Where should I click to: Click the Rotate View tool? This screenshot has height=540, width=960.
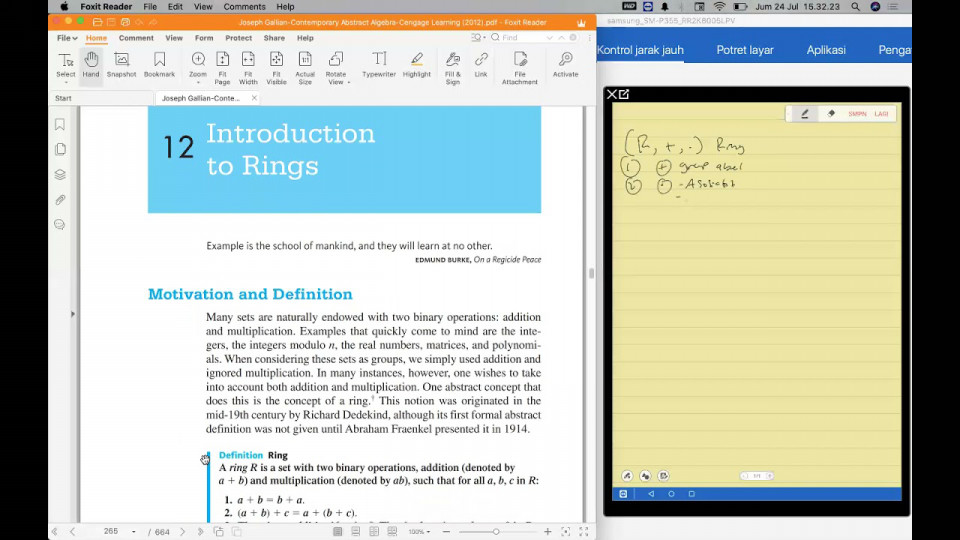pos(336,66)
